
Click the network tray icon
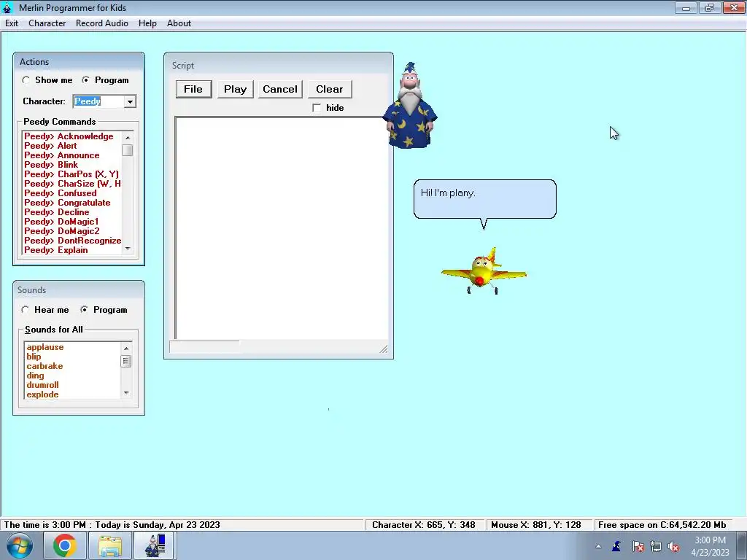click(656, 546)
